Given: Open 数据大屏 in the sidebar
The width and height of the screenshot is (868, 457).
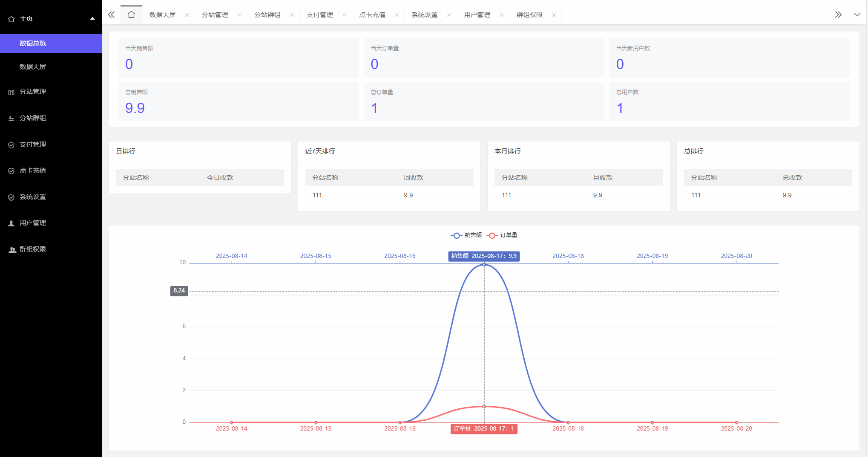Looking at the screenshot, I should click(33, 67).
